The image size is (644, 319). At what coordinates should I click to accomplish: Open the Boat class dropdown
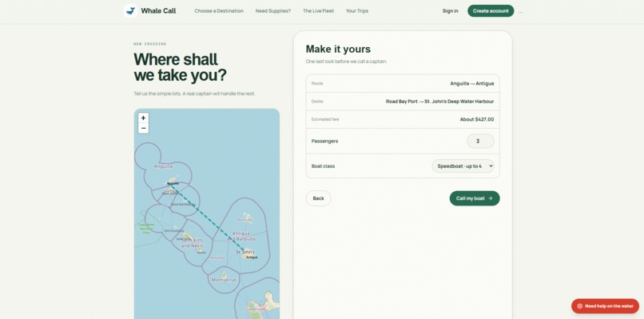coord(463,166)
